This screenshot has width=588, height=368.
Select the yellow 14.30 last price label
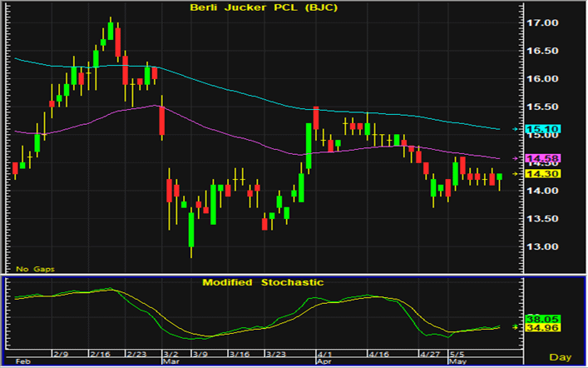[x=543, y=174]
